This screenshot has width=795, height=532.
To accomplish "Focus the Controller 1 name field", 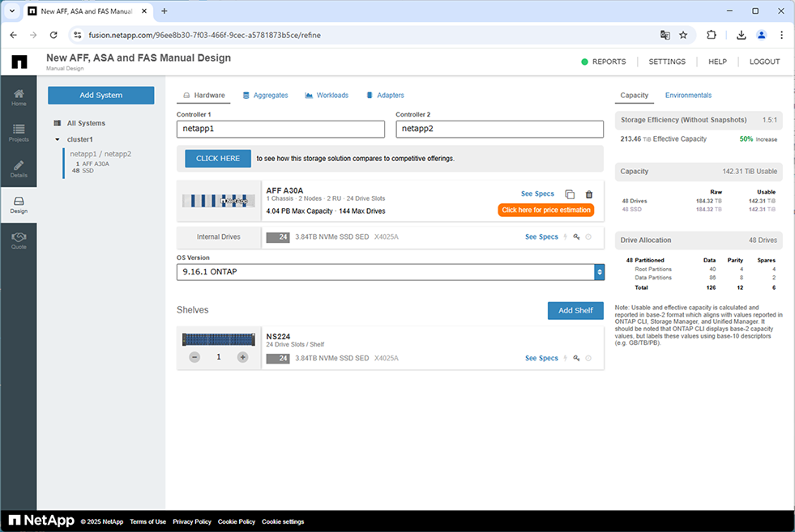I will 280,130.
